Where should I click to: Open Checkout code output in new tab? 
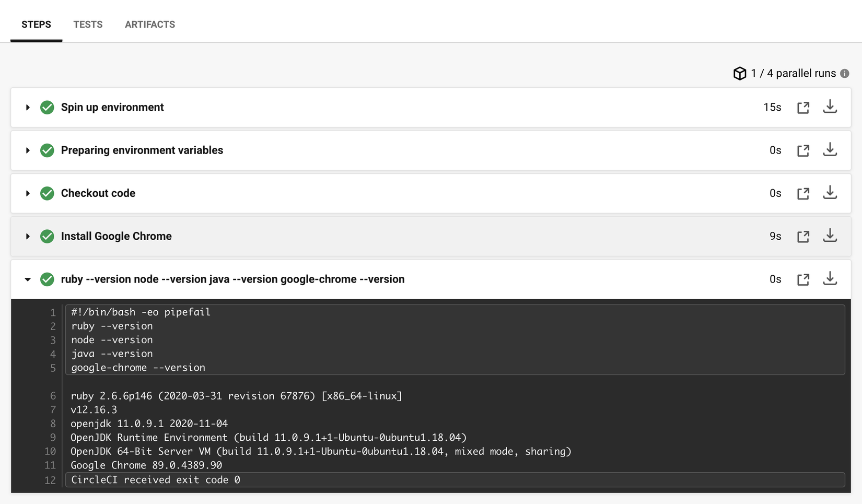pyautogui.click(x=803, y=194)
